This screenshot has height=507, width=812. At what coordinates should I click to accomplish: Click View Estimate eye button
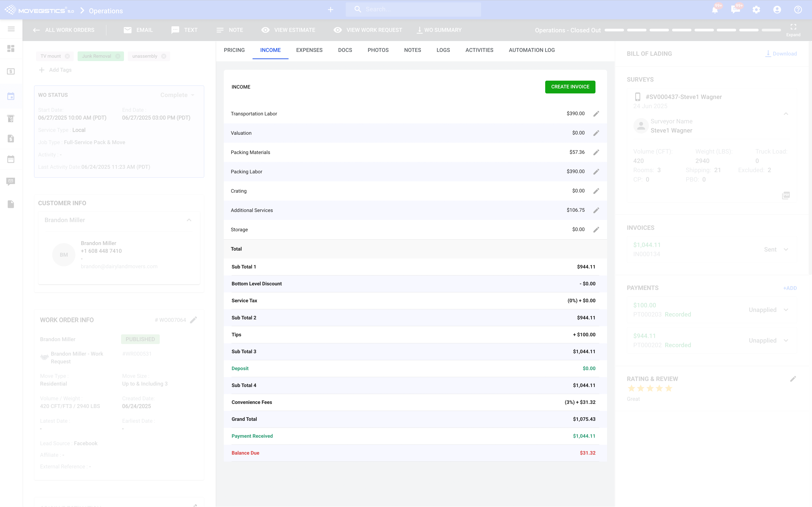tap(288, 30)
